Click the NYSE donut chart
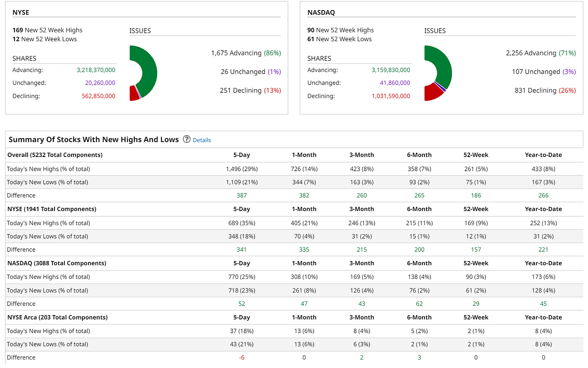 [x=143, y=73]
